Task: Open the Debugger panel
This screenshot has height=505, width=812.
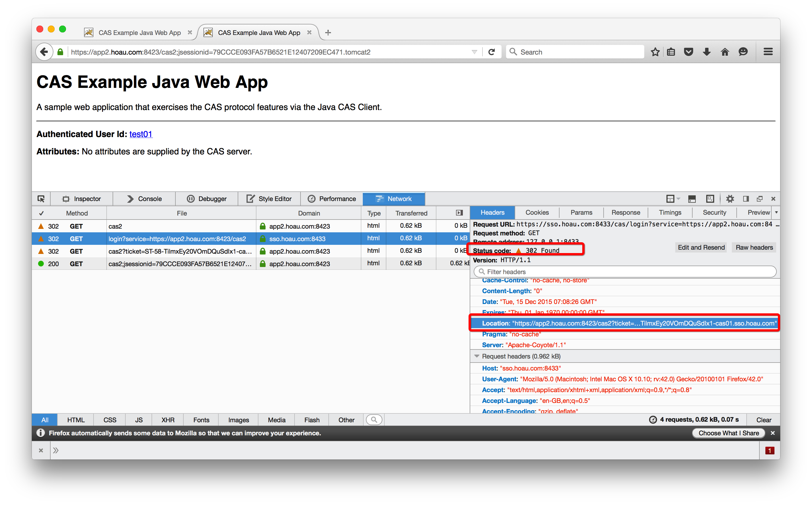Action: [x=207, y=199]
